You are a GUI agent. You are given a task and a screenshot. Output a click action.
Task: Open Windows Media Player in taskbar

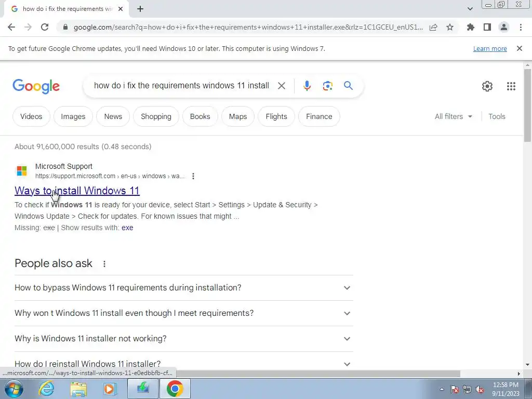110,389
